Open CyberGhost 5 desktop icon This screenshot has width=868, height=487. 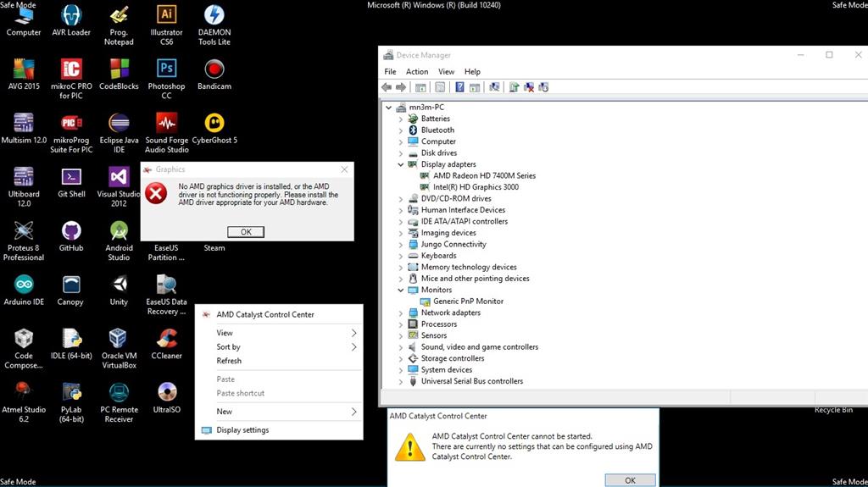click(x=214, y=129)
